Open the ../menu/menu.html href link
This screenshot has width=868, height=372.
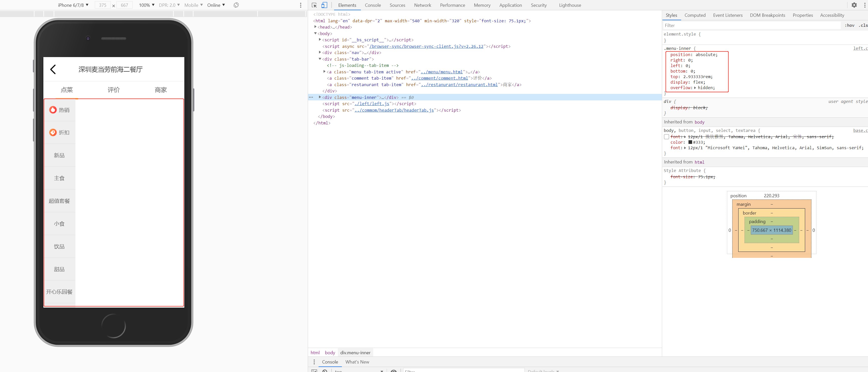tap(442, 72)
